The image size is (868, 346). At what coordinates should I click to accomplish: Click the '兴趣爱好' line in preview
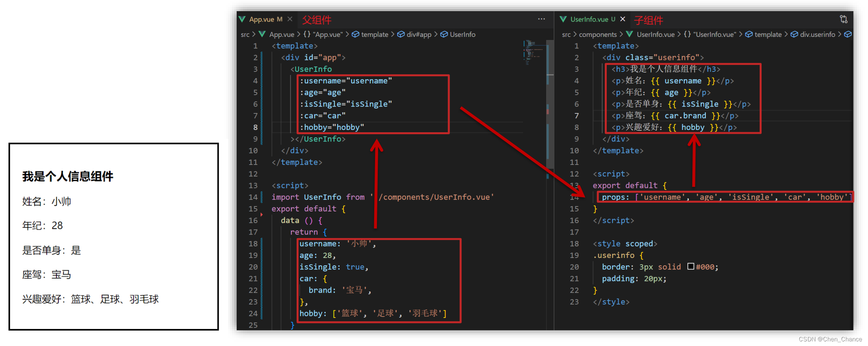click(x=90, y=299)
